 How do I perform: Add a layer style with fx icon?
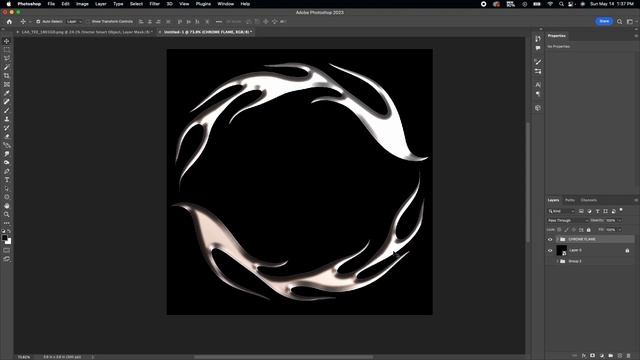584,356
